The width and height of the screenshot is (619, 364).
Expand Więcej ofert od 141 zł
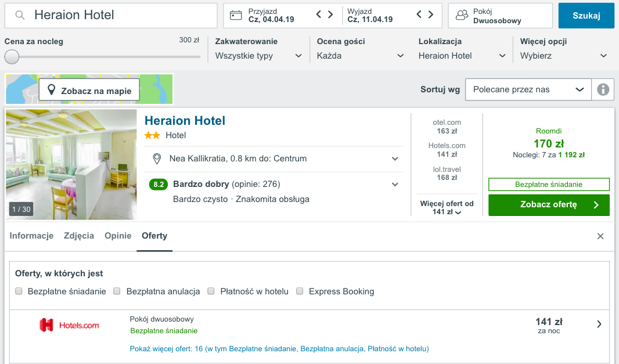pos(447,208)
